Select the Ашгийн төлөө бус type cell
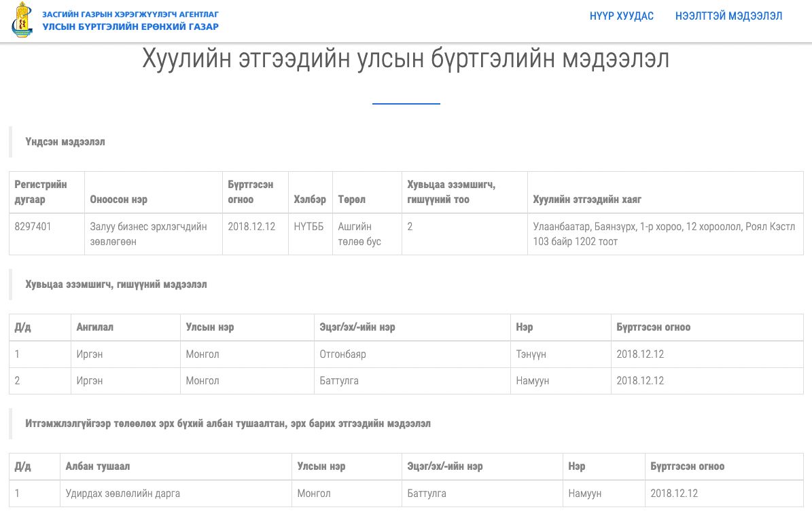The height and width of the screenshot is (516, 812). coord(359,234)
